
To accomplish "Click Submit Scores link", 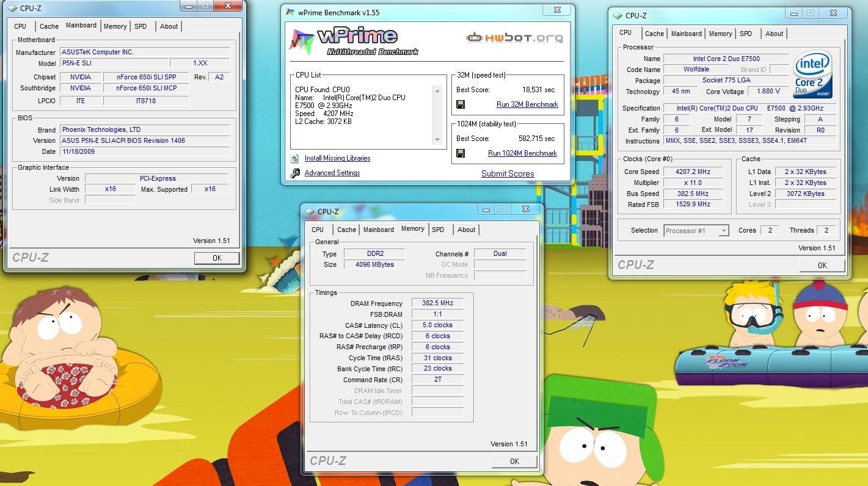I will point(508,173).
